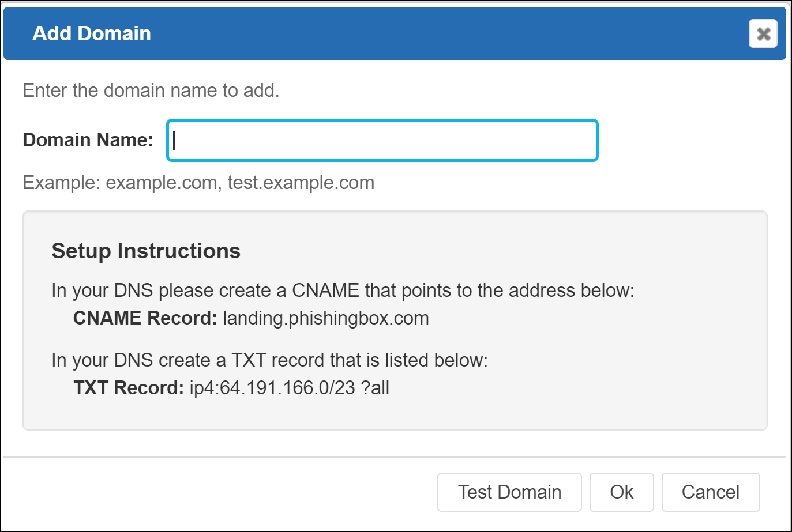Screen dimensions: 792x532
Task: Click the "CNAME Record:" bold label
Action: click(145, 318)
